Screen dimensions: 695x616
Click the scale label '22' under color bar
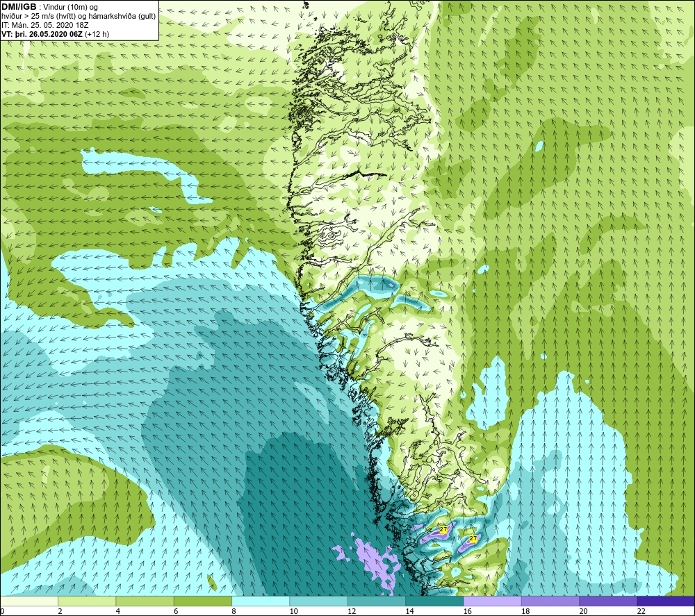(641, 611)
